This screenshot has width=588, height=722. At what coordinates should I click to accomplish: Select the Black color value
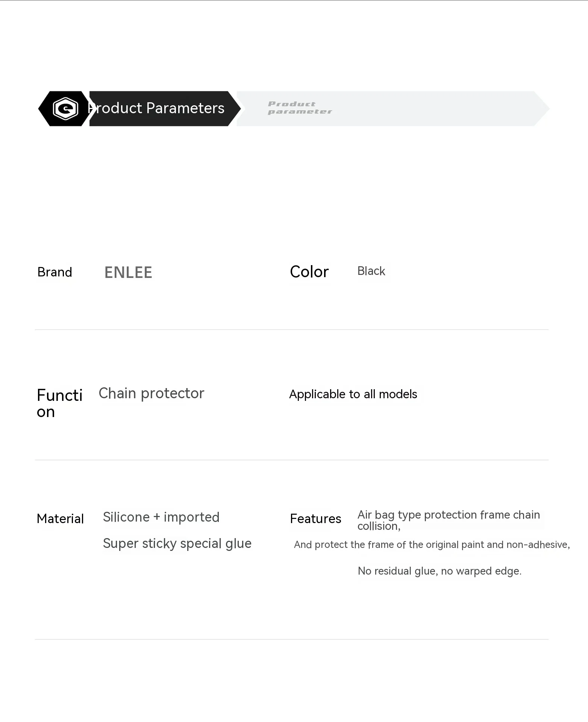[371, 271]
